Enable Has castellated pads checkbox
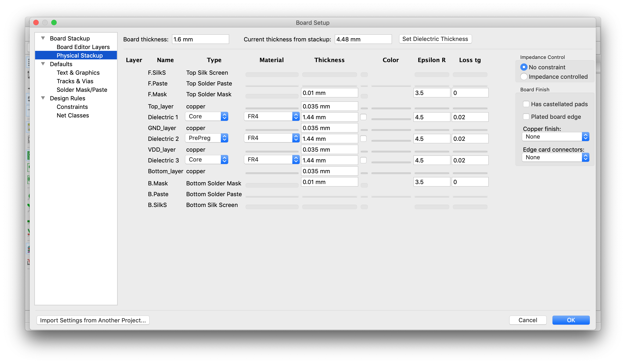The image size is (626, 364). (526, 104)
